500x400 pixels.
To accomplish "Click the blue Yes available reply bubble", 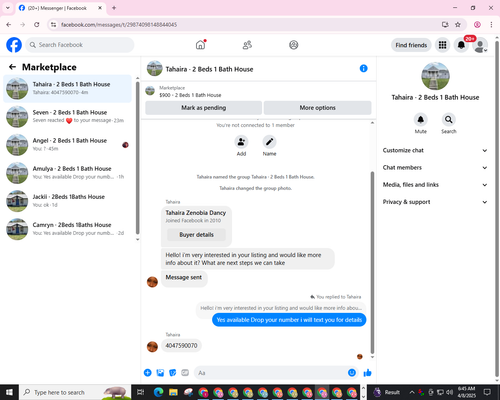I will pos(289,320).
